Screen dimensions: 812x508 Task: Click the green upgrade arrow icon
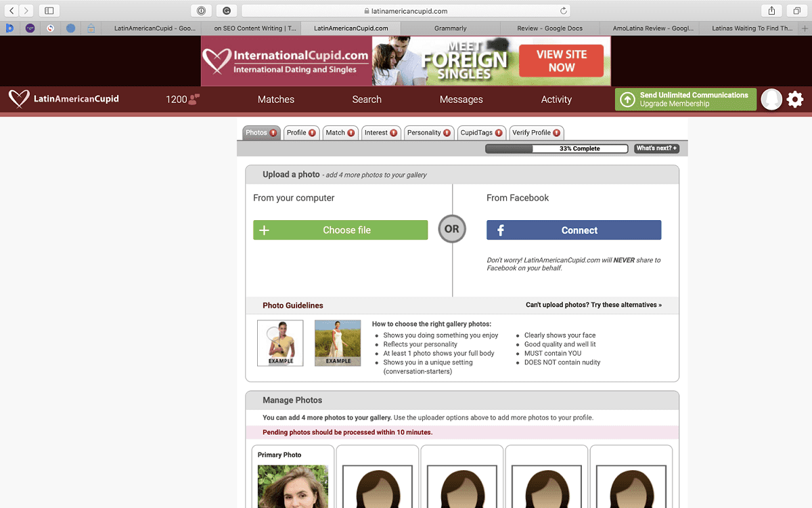click(x=627, y=100)
